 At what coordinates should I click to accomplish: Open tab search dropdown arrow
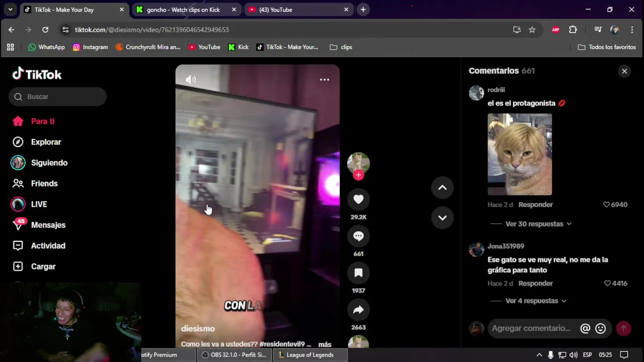pos(10,10)
